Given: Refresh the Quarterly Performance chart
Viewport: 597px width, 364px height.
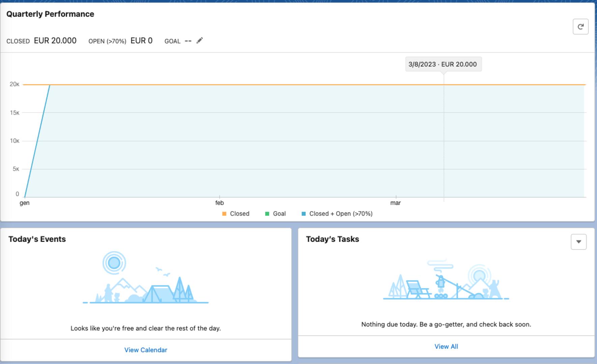Looking at the screenshot, I should [x=580, y=27].
